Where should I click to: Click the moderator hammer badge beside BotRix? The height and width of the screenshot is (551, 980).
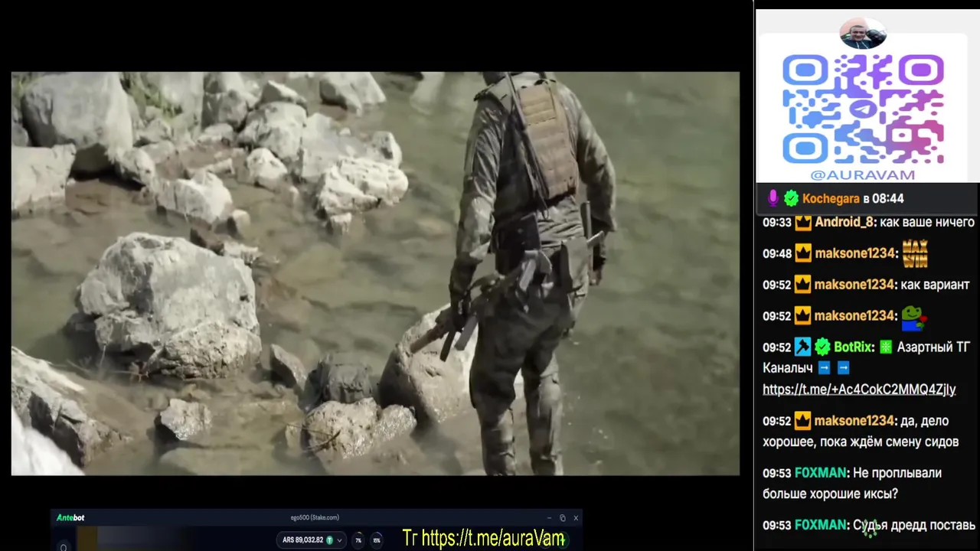(x=802, y=347)
